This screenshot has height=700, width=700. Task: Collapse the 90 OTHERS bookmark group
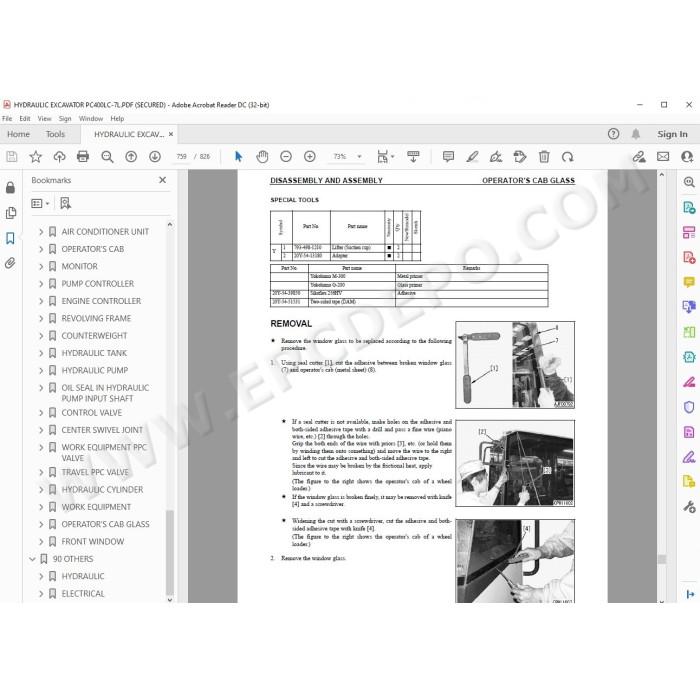click(x=32, y=559)
